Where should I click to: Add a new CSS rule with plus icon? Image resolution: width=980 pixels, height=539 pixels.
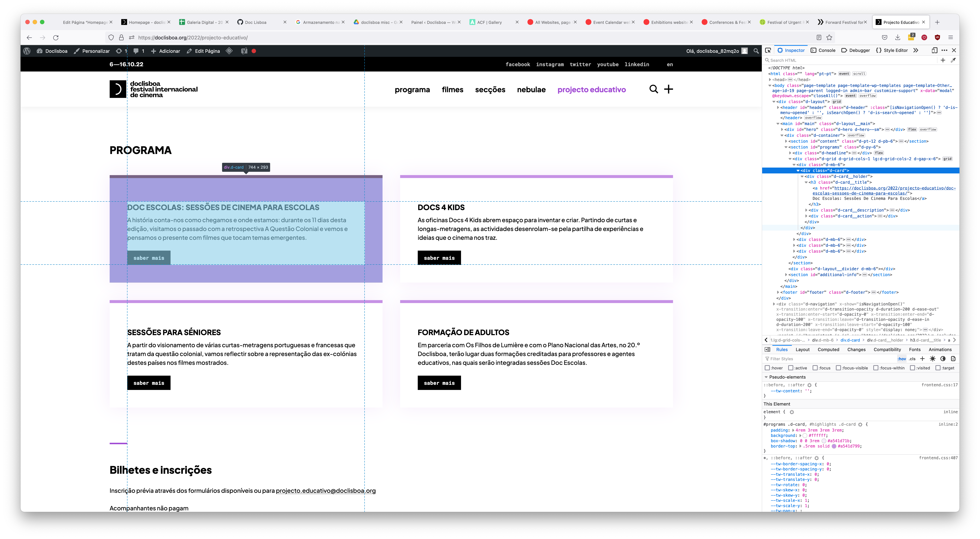[x=922, y=359]
